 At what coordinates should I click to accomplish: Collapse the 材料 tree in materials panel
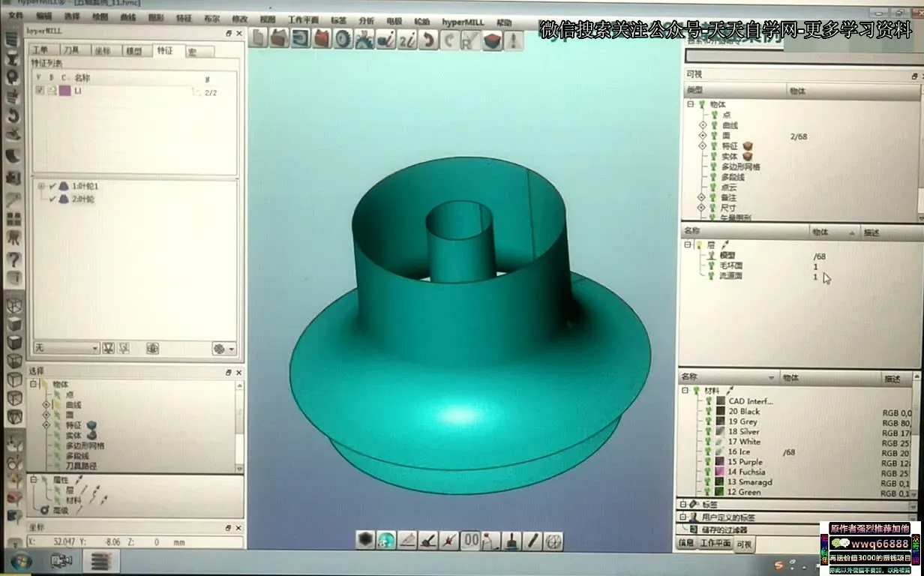click(x=685, y=391)
